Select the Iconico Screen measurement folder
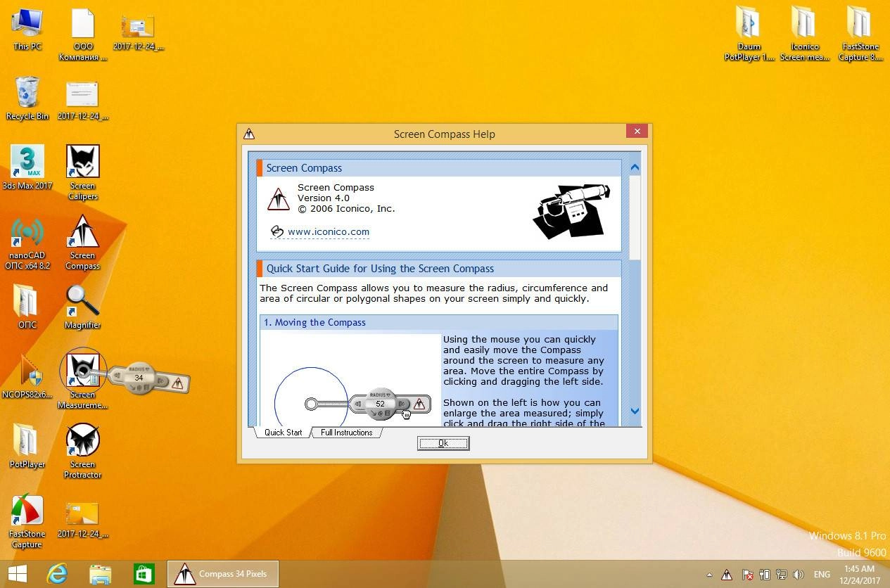Image resolution: width=890 pixels, height=588 pixels. [x=805, y=34]
